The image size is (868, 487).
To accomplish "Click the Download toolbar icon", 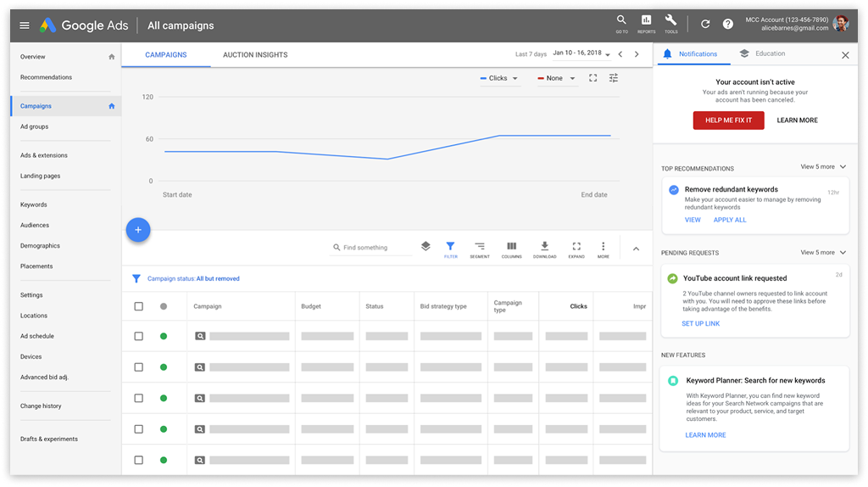I will coord(545,249).
